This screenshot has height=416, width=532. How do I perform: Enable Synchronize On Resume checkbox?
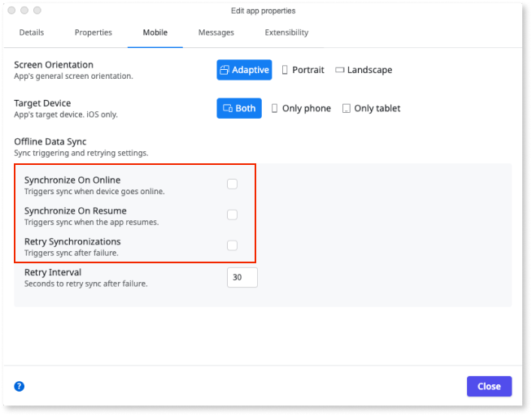click(232, 214)
